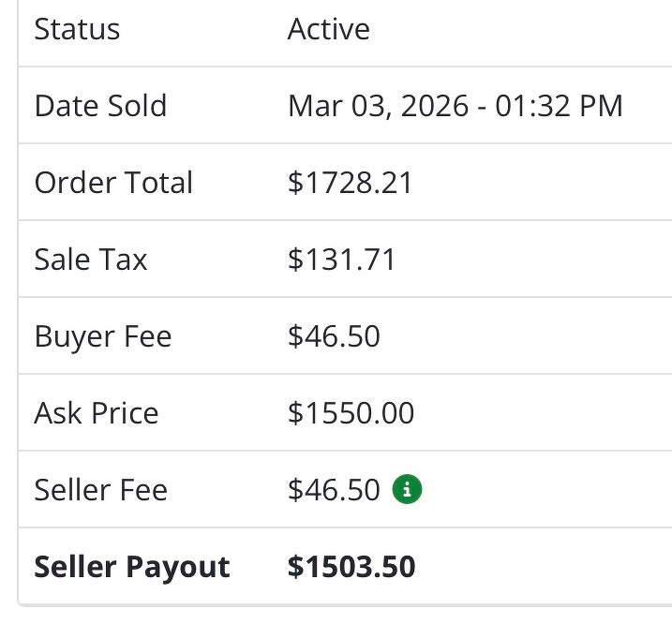The width and height of the screenshot is (672, 624).
Task: Select the $46.50 Seller Fee amount
Action: click(x=334, y=490)
